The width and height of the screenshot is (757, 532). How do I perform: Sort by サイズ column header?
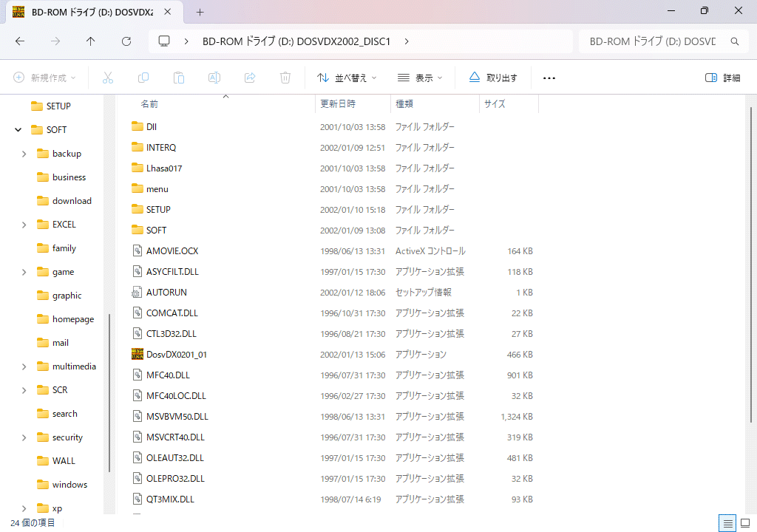[495, 103]
